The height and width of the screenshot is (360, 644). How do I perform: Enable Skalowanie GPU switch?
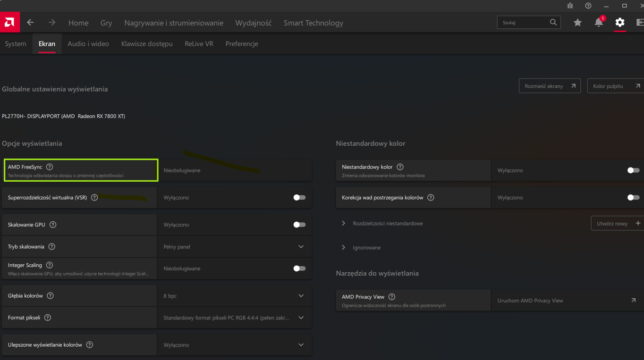[299, 225]
